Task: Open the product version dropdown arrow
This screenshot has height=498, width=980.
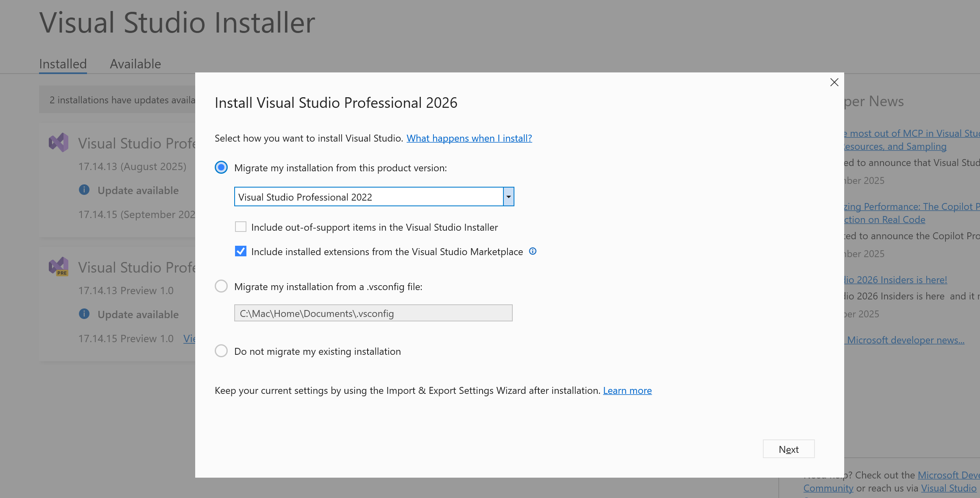Action: (x=508, y=197)
